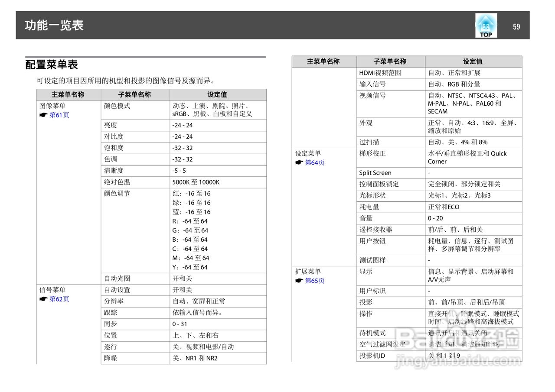Viewport: 555px width, 392px height.
Task: Click the 自动设置 submenu cell
Action: click(135, 290)
